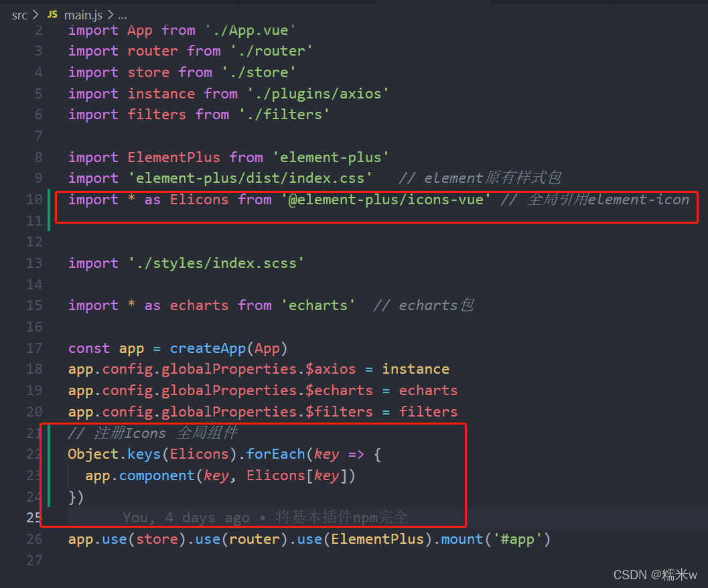Open the breadcrumb ellipsis symbol list

point(123,15)
